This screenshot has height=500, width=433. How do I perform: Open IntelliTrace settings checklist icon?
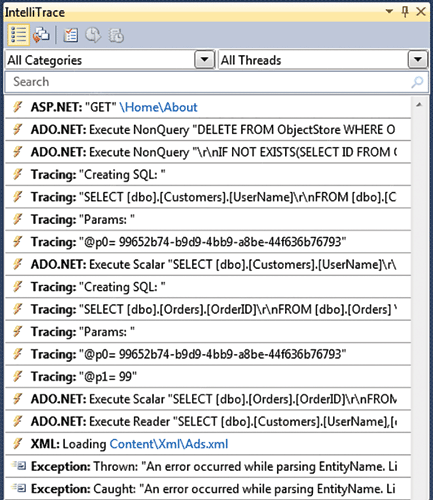coord(70,35)
